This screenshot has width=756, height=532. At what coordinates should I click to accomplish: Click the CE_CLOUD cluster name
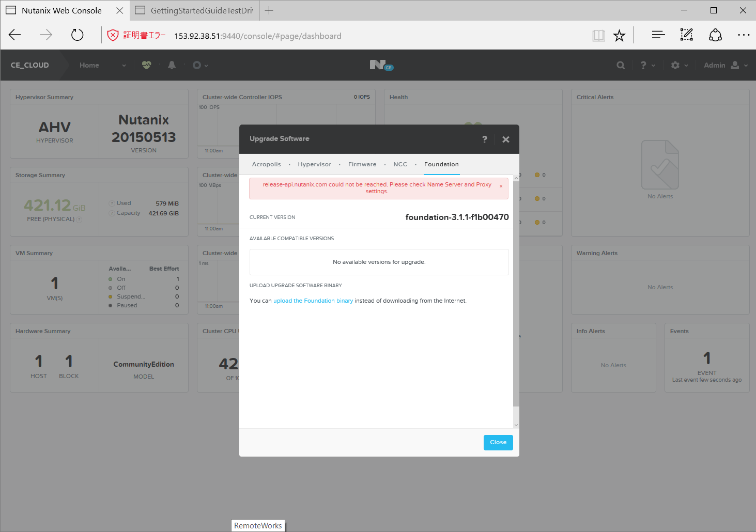coord(30,65)
